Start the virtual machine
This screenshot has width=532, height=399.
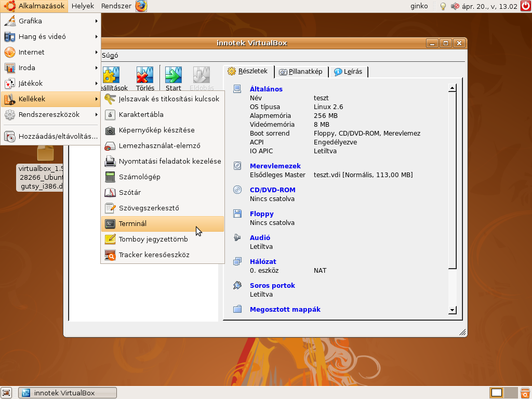(174, 79)
